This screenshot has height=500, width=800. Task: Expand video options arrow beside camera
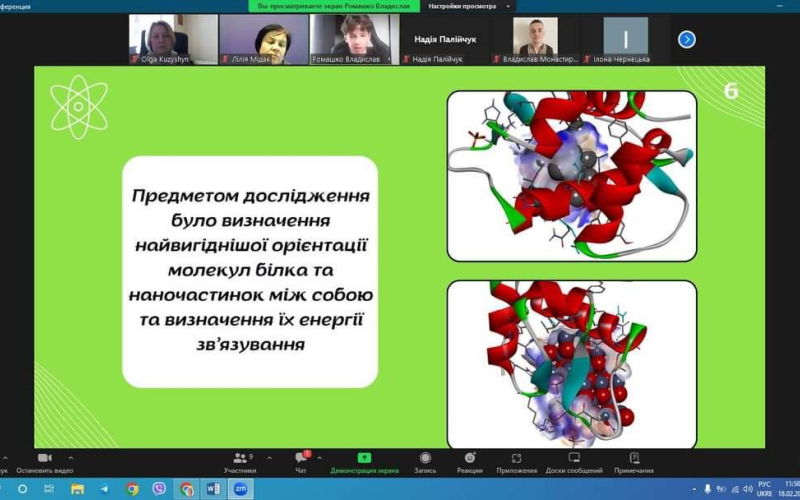[70, 458]
